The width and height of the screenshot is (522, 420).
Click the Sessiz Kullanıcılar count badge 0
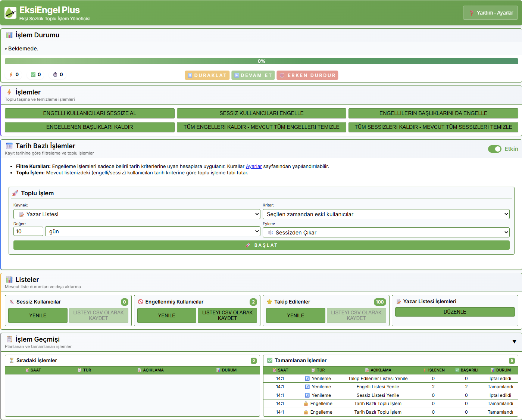(125, 302)
